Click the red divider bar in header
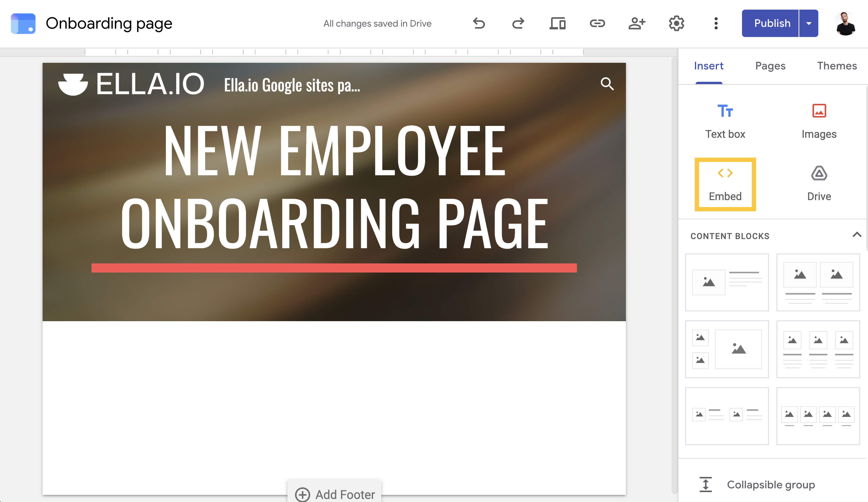 coord(334,268)
